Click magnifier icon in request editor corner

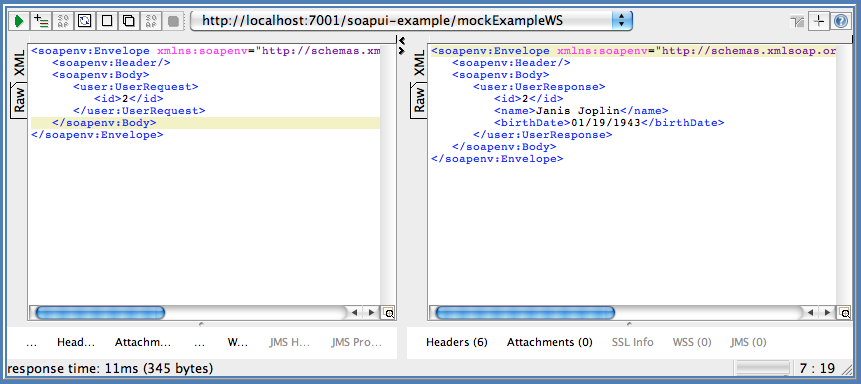[388, 313]
